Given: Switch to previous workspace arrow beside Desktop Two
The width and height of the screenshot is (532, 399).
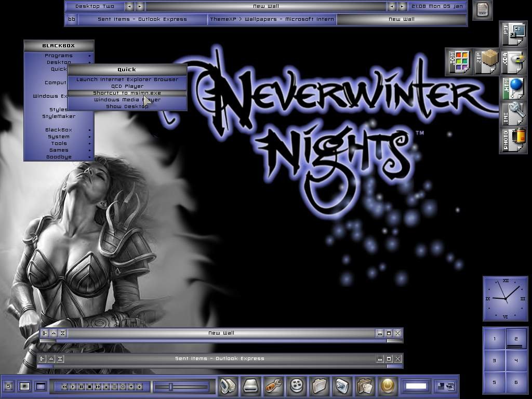Looking at the screenshot, I should 129,6.
